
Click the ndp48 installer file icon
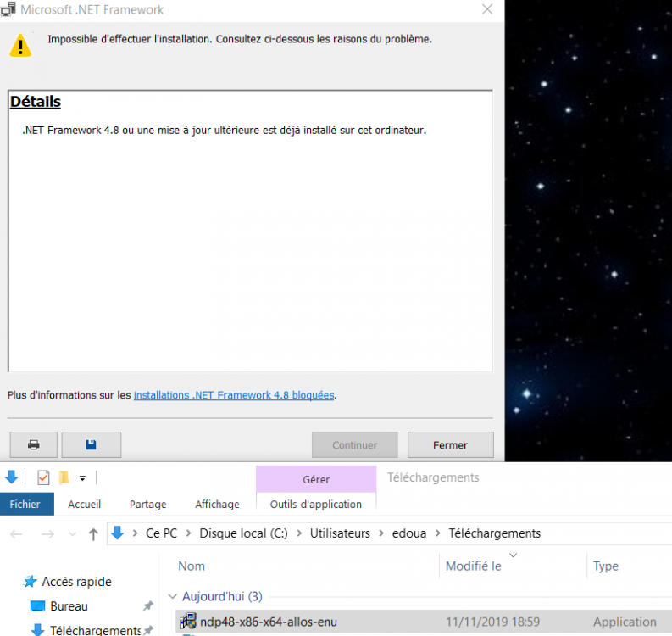pos(188,621)
